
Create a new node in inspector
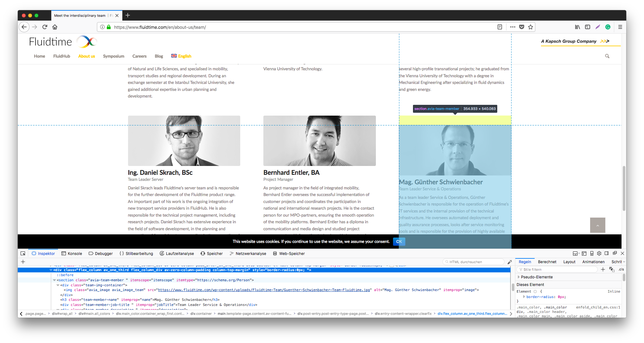[23, 262]
